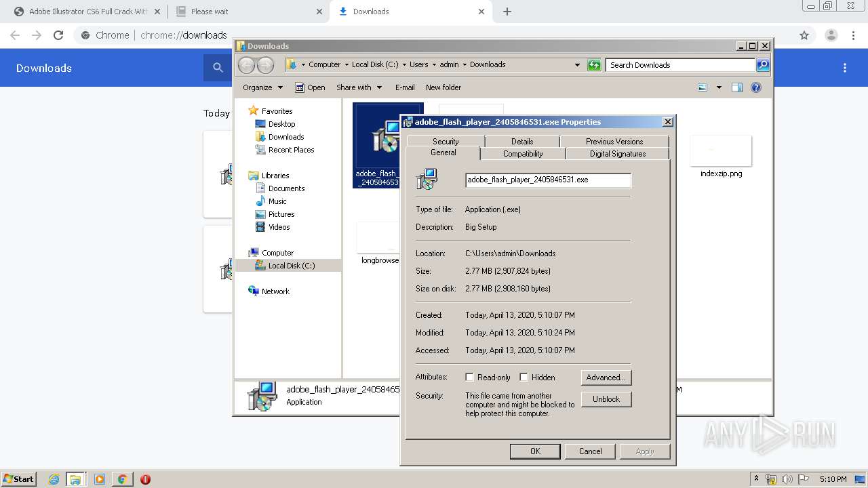
Task: Switch to the Previous Versions tab
Action: (614, 141)
